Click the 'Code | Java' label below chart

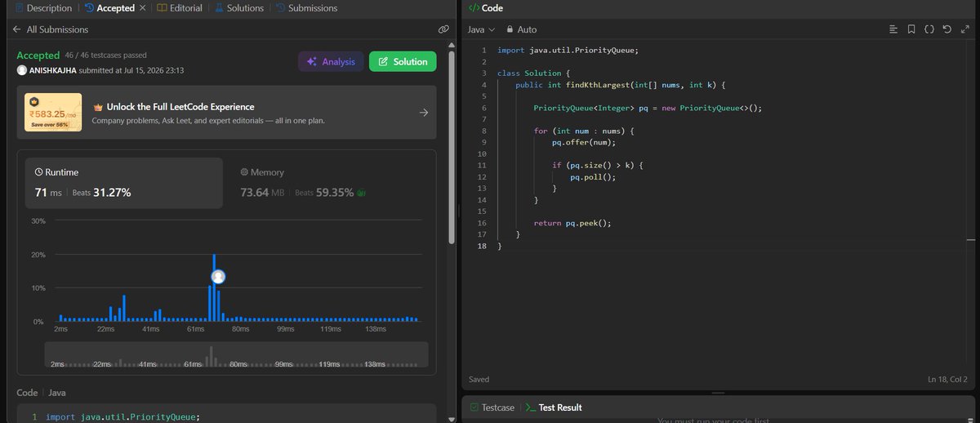click(42, 393)
